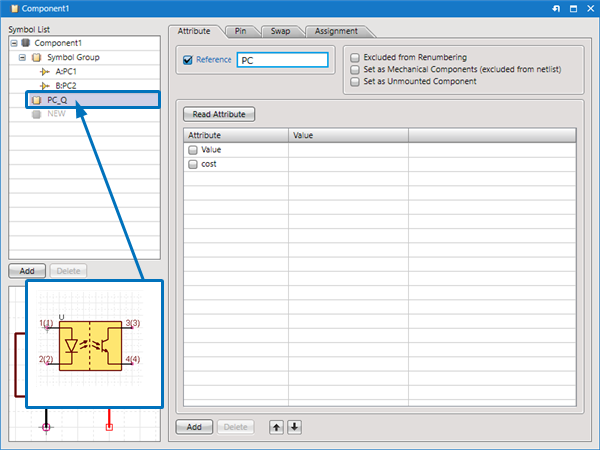Click the Value row's value cell
This screenshot has height=450, width=600.
[x=348, y=150]
